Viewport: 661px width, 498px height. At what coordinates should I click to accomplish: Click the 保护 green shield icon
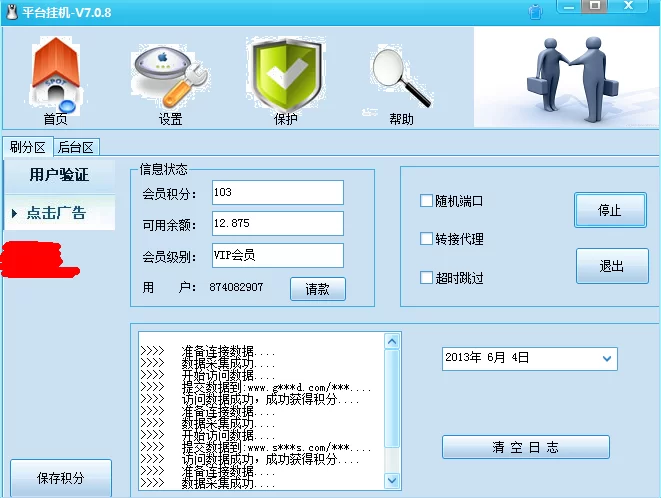point(285,78)
